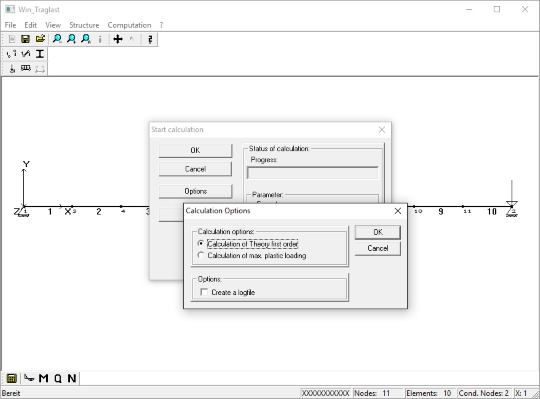Click the third cyan magnifier zoom icon
Image resolution: width=540 pixels, height=399 pixels.
click(86, 39)
